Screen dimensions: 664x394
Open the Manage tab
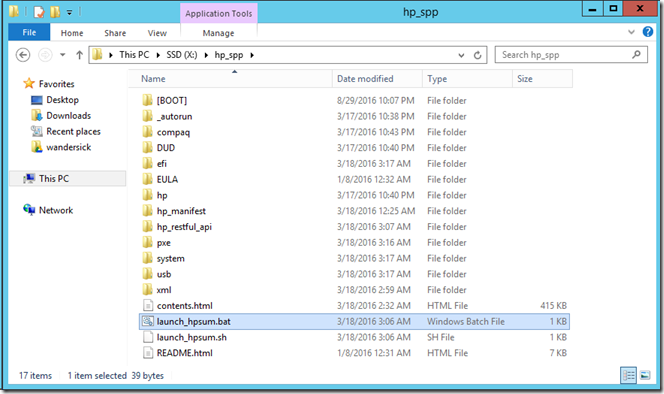coord(218,33)
